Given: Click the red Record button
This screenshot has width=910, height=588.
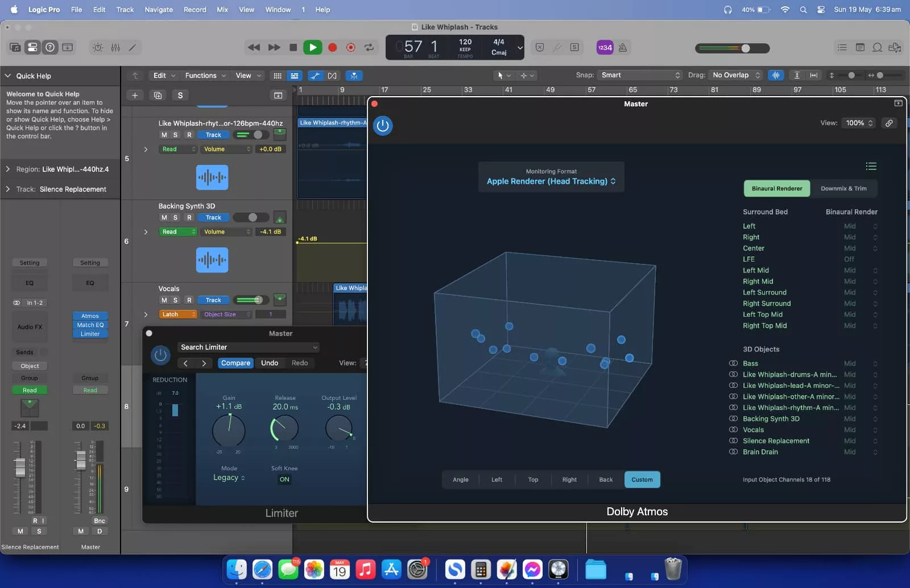Looking at the screenshot, I should pyautogui.click(x=333, y=48).
